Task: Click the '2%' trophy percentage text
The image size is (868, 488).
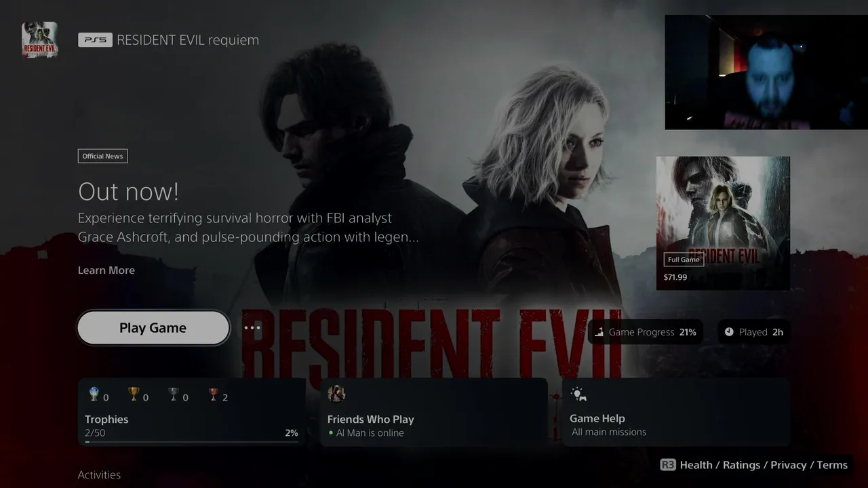Action: [292, 432]
